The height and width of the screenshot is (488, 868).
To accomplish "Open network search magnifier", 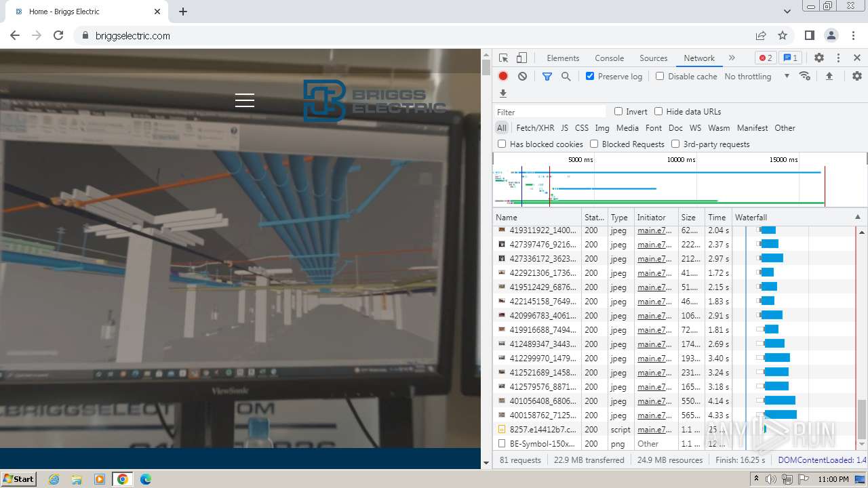I will (x=566, y=77).
